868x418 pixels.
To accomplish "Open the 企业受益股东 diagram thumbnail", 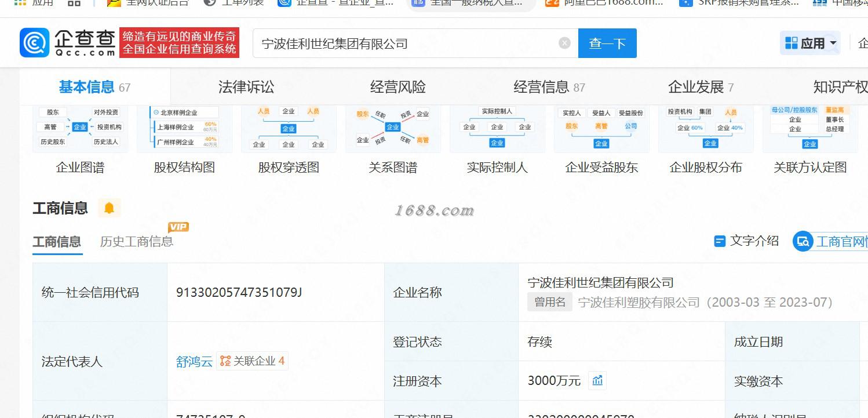I will pyautogui.click(x=601, y=129).
